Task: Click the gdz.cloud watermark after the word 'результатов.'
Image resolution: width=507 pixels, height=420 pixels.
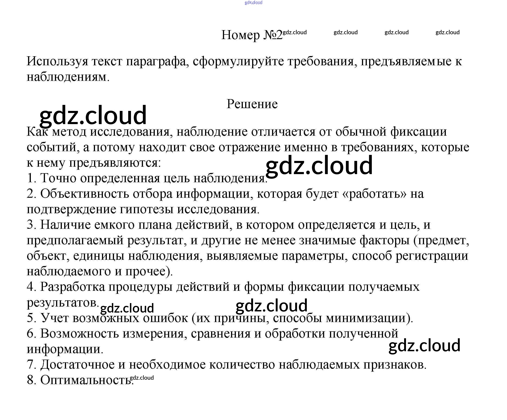Action: click(x=127, y=309)
